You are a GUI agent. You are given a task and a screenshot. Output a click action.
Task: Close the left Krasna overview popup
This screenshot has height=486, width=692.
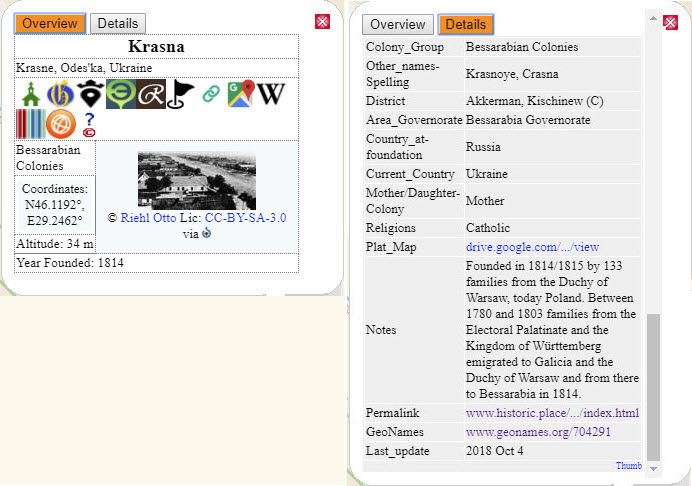(322, 21)
